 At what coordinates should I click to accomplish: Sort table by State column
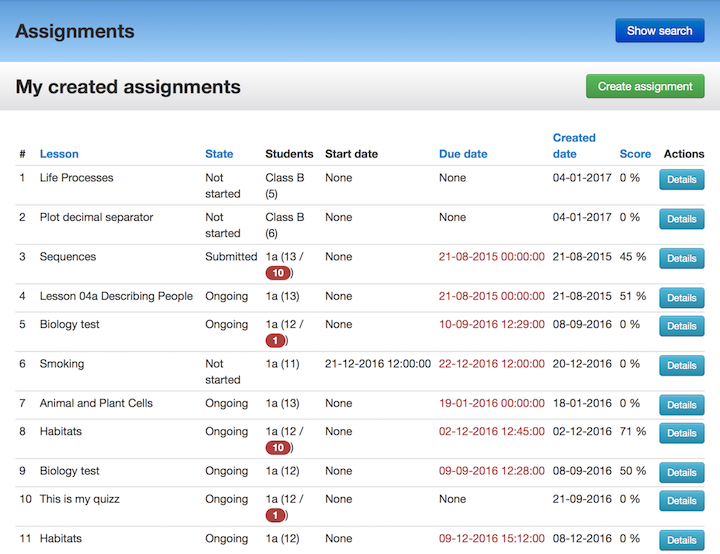pos(219,154)
